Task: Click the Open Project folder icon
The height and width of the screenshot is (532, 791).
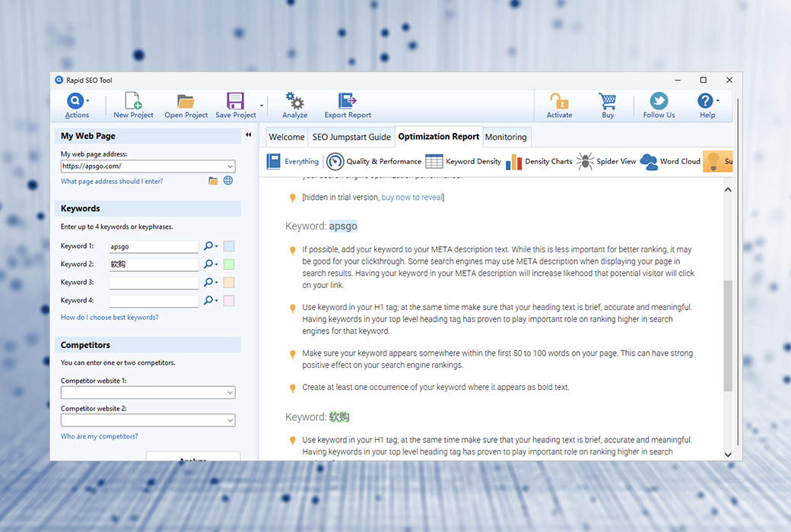Action: (x=186, y=101)
